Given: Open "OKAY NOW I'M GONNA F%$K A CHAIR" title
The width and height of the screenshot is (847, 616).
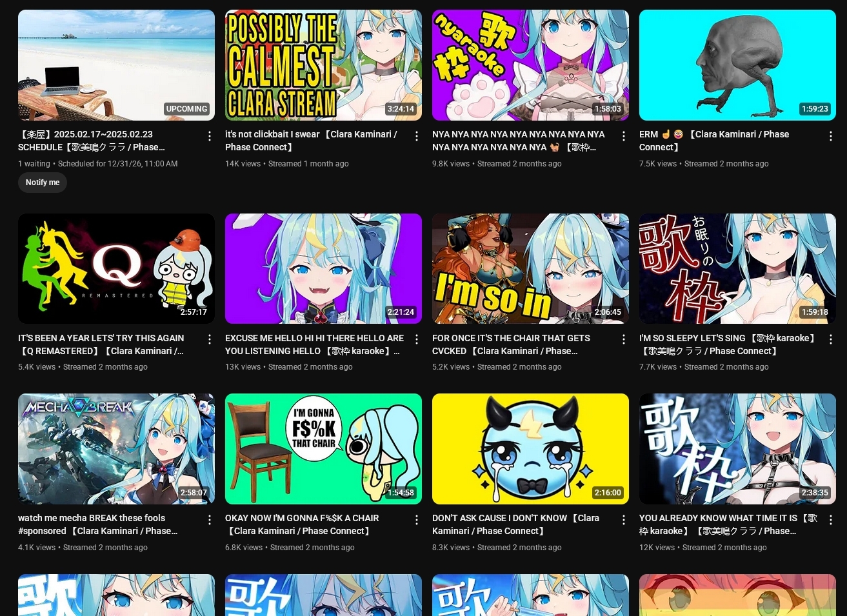Looking at the screenshot, I should (x=302, y=524).
